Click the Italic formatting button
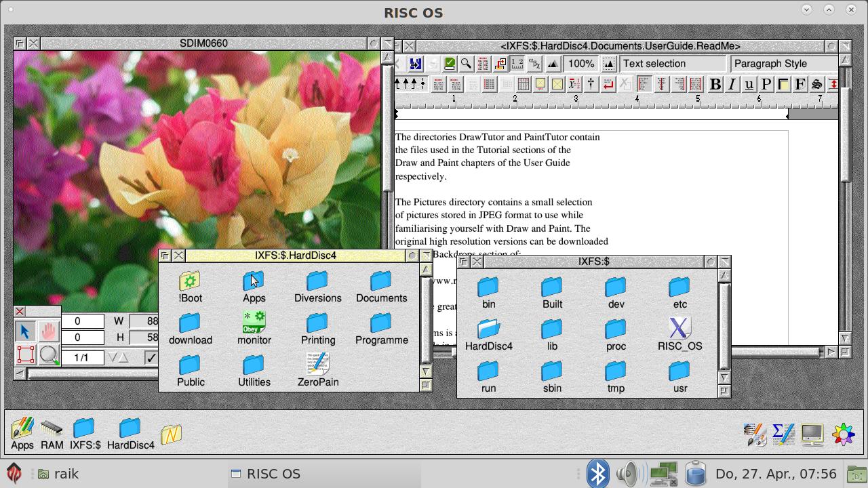868x488 pixels. 732,84
